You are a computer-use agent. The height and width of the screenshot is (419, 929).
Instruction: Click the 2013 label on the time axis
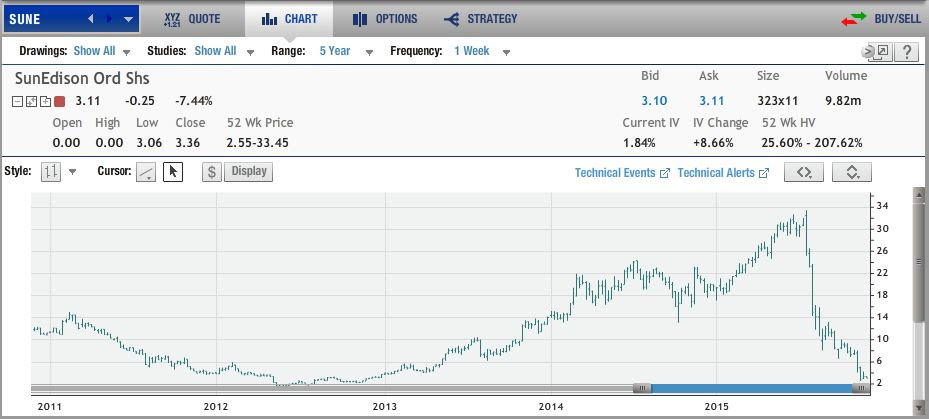click(x=385, y=407)
